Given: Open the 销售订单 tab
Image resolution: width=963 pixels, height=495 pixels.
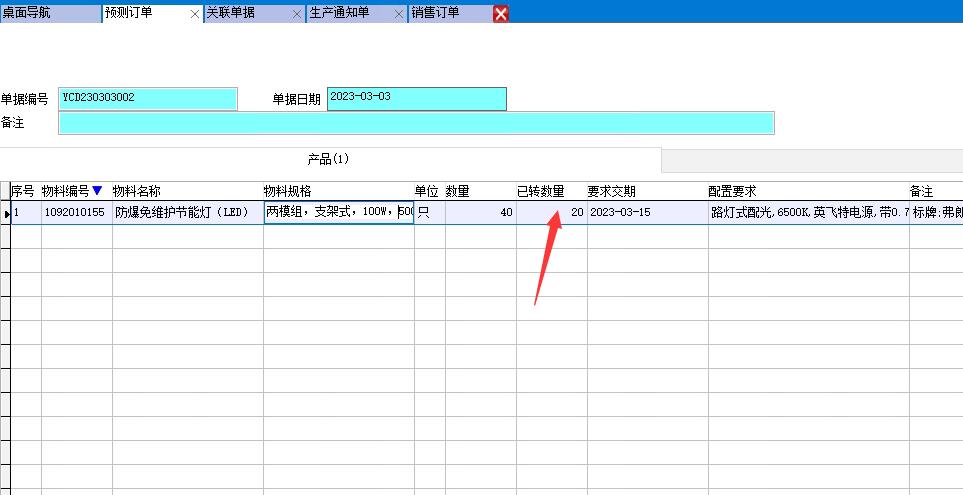Looking at the screenshot, I should point(436,13).
